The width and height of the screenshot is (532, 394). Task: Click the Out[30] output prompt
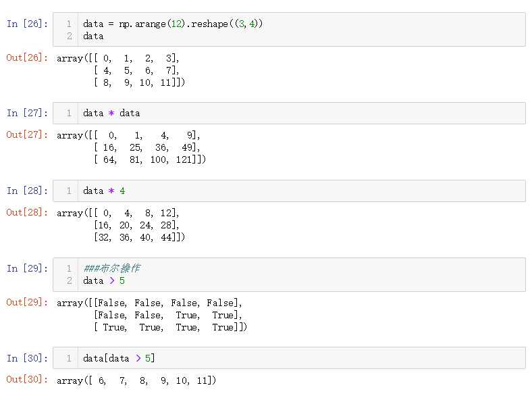[x=27, y=380]
